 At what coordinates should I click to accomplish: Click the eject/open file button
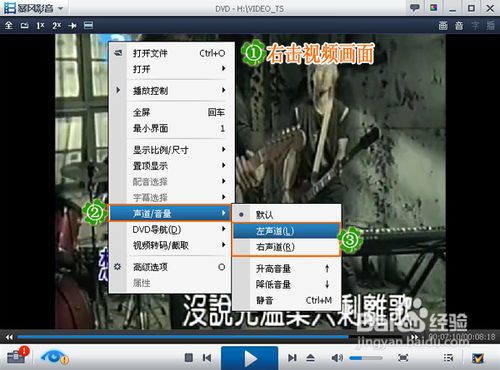310,358
